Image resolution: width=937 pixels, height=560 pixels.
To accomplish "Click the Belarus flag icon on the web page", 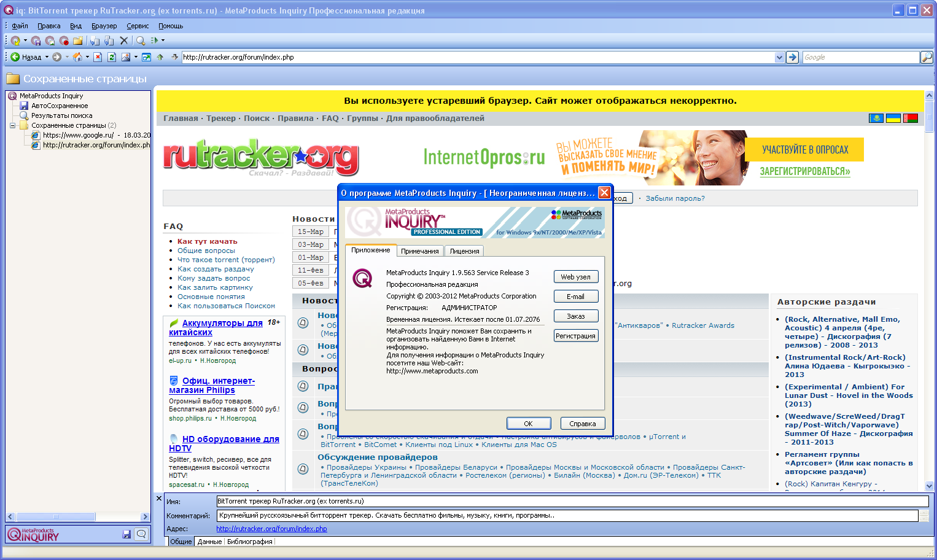I will coord(911,118).
